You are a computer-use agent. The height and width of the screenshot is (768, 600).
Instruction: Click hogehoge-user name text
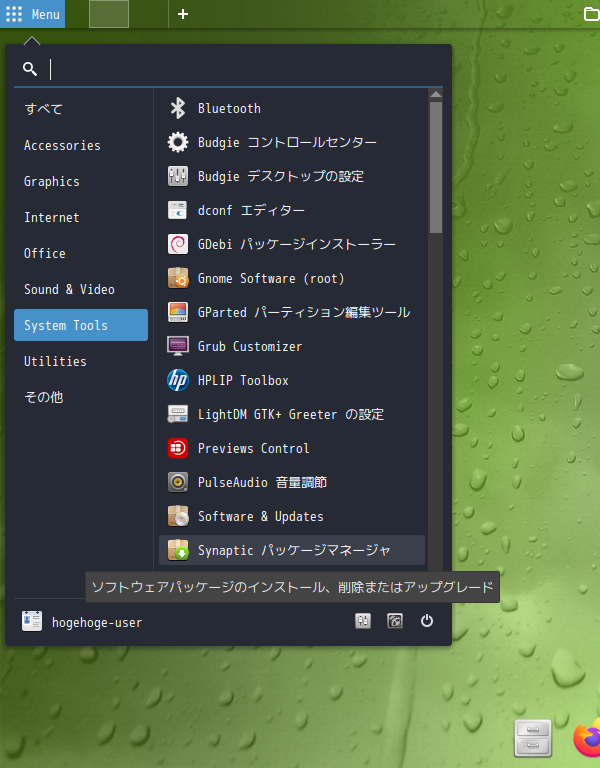point(97,623)
